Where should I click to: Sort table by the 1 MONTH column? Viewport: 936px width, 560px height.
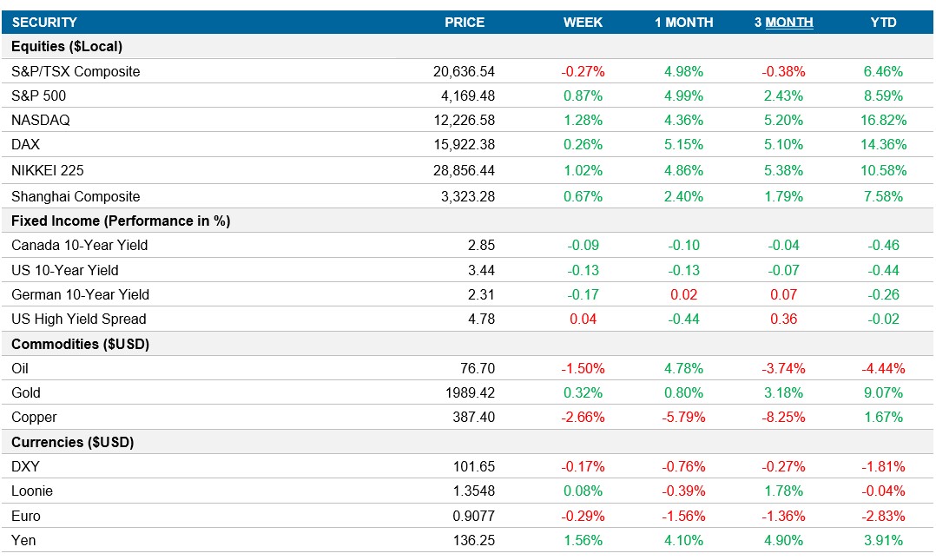pos(684,22)
